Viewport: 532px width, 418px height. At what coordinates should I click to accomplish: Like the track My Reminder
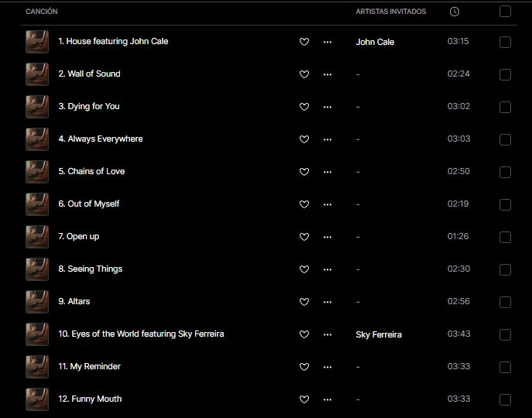tap(304, 367)
